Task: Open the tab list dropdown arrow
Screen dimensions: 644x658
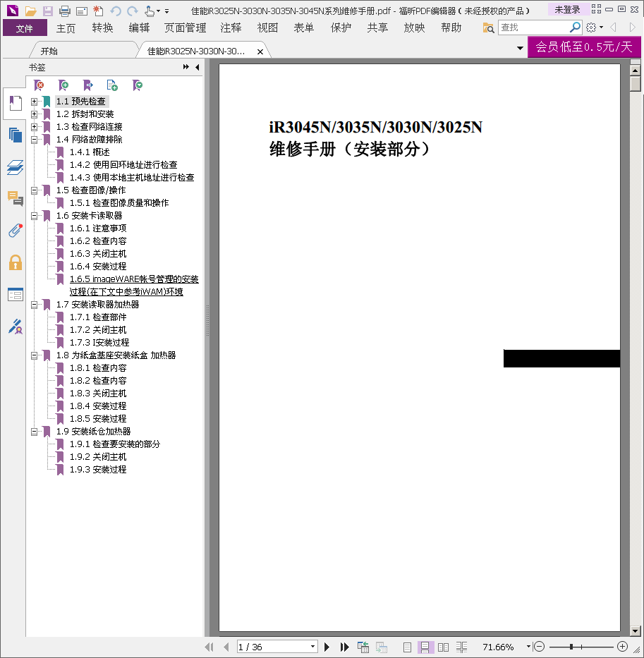Action: click(x=520, y=48)
